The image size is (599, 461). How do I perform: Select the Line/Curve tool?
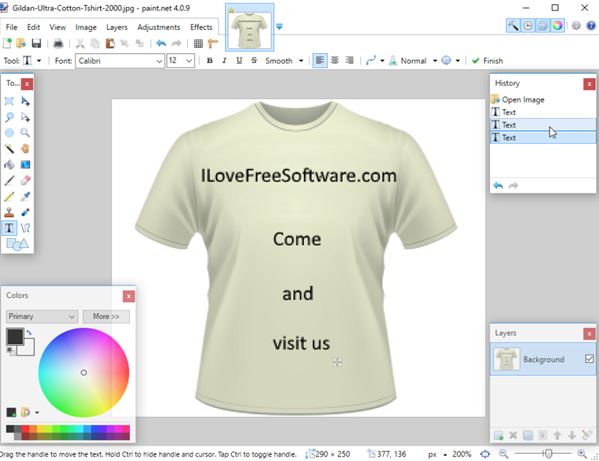pyautogui.click(x=25, y=228)
